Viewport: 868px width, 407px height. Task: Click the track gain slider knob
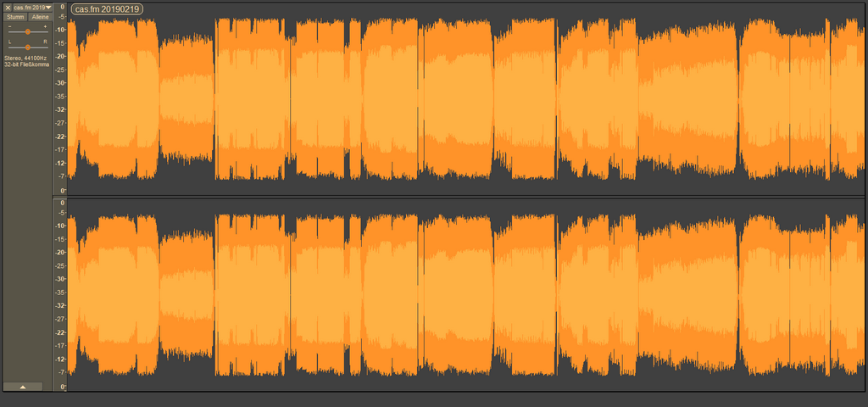tap(28, 32)
